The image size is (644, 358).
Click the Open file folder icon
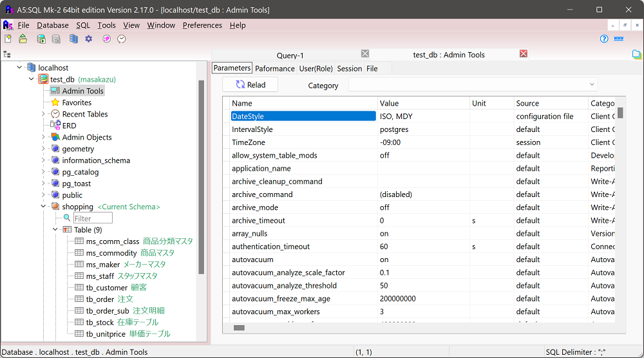click(x=23, y=39)
